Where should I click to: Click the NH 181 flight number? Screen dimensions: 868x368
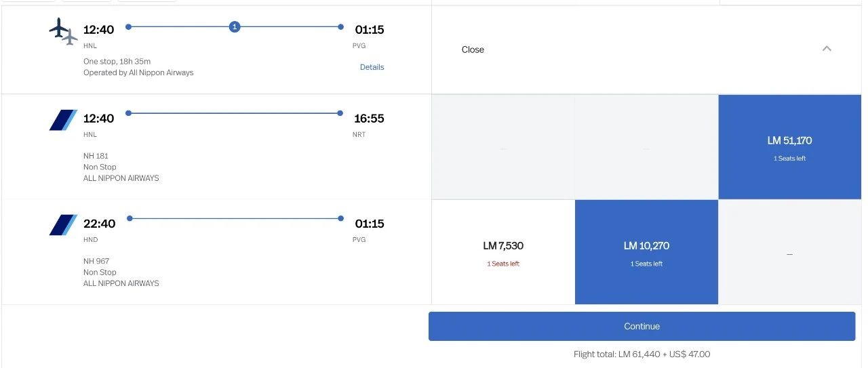(x=96, y=156)
